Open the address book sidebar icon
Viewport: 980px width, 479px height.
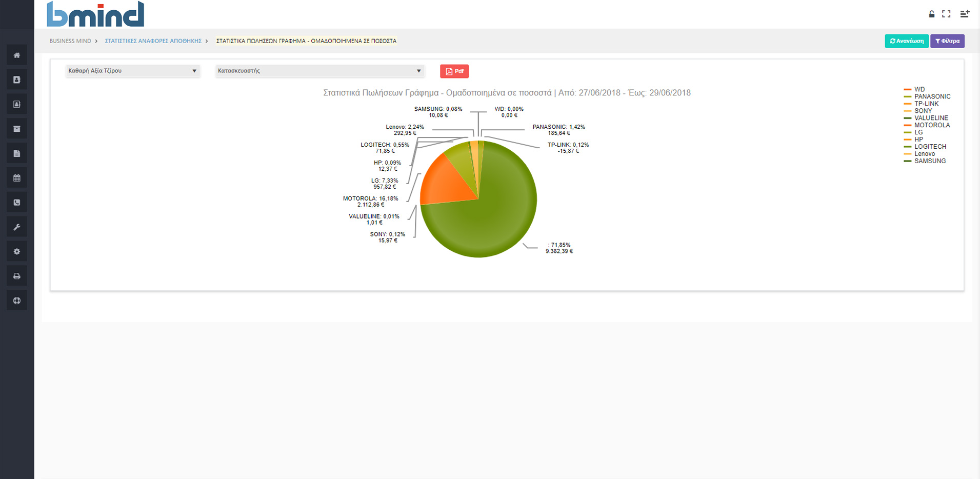coord(17,80)
